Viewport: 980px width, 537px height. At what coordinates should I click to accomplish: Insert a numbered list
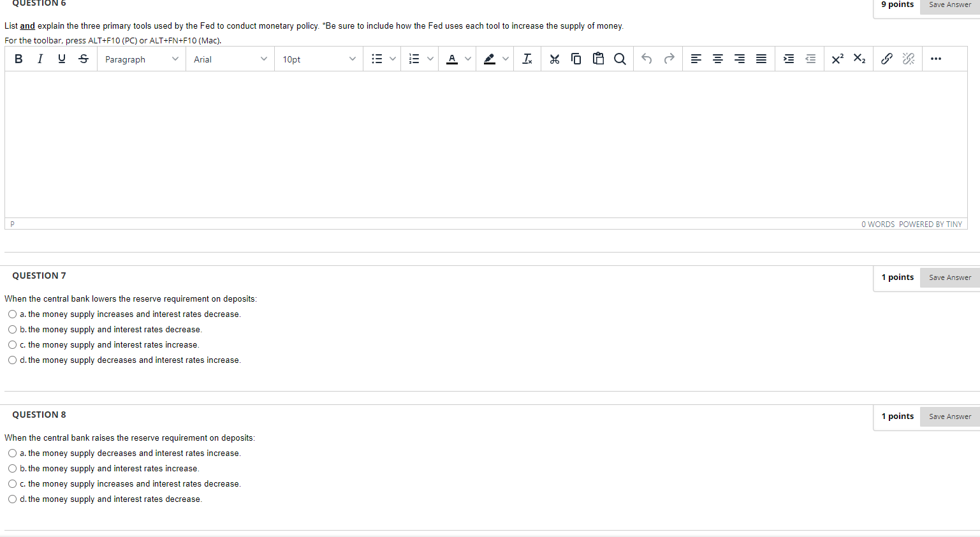click(414, 59)
